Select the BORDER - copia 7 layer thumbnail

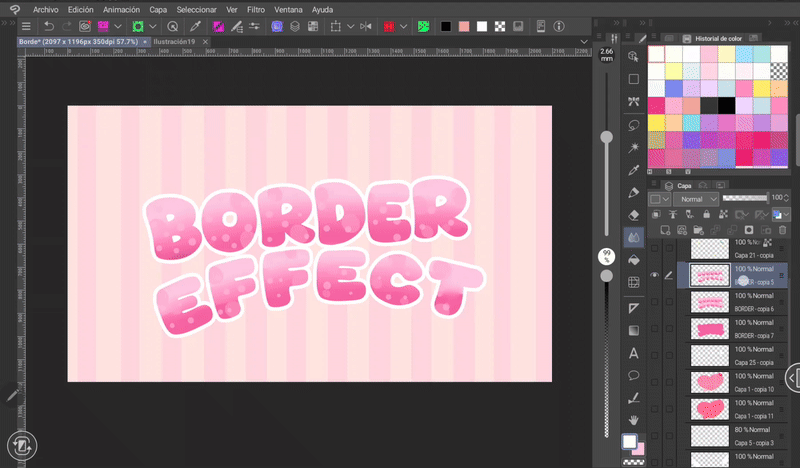pos(709,328)
